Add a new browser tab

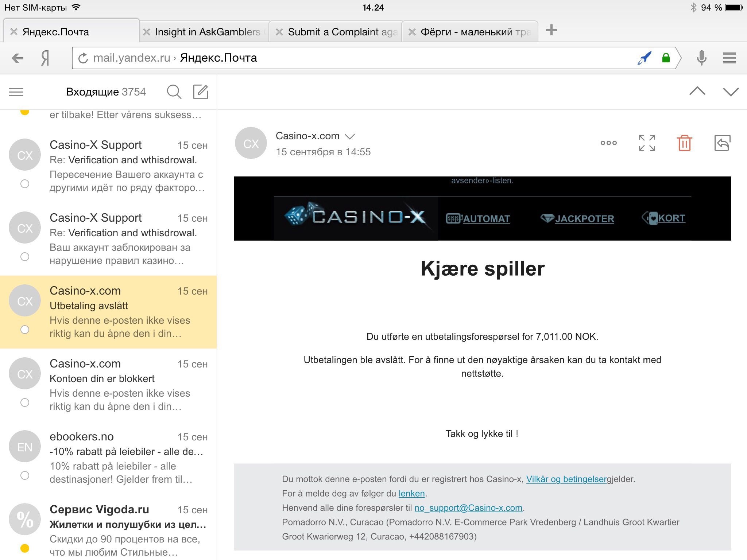tap(551, 30)
